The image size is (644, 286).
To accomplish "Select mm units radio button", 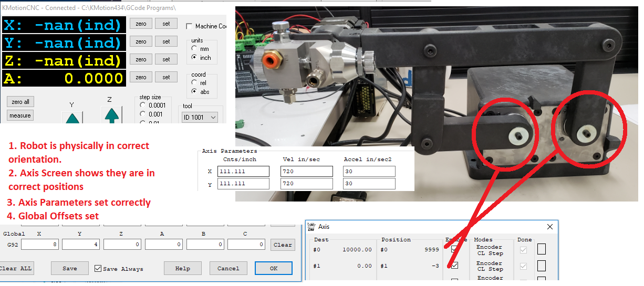I will tap(195, 49).
